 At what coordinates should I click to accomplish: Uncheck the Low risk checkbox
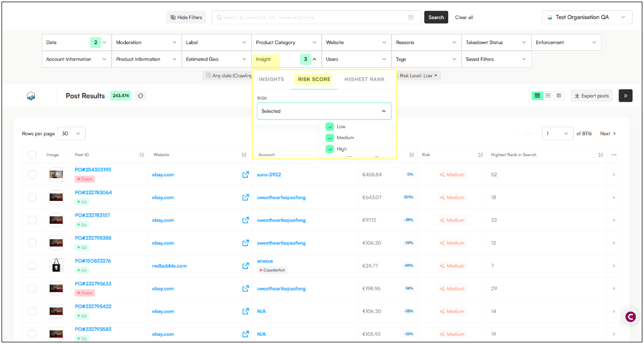tap(329, 127)
